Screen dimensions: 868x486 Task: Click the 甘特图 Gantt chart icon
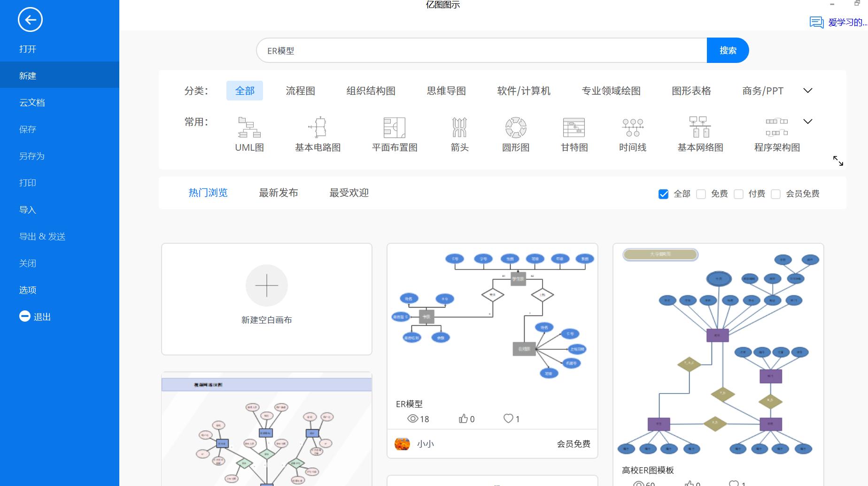(573, 134)
